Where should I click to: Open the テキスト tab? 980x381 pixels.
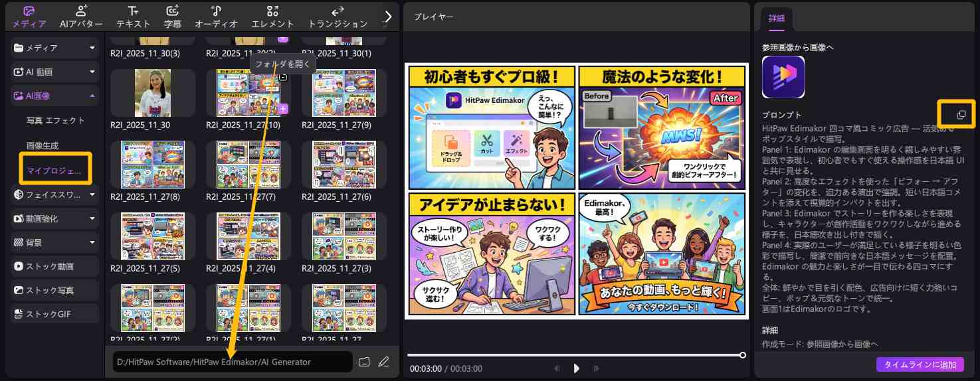tap(134, 17)
